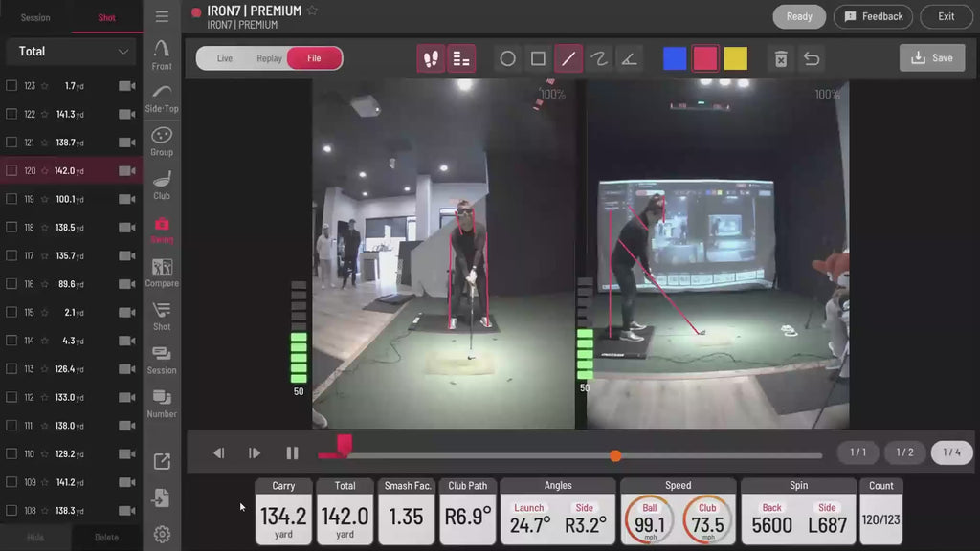
Task: Open the Shot view icon
Action: [162, 317]
